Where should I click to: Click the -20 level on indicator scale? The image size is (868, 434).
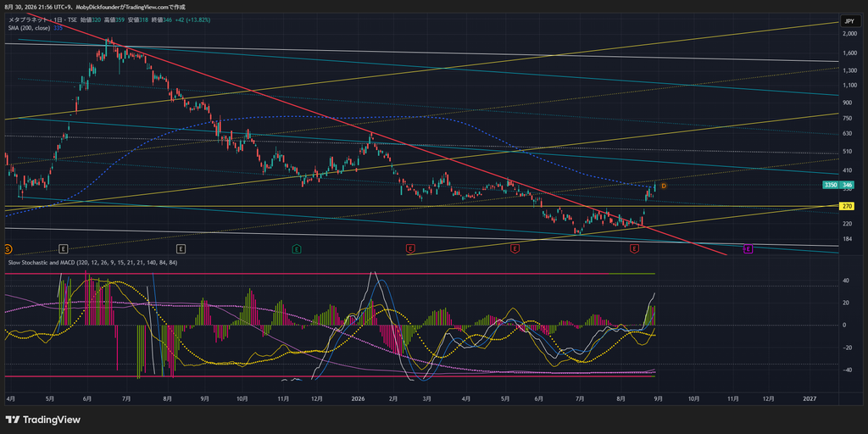(847, 348)
